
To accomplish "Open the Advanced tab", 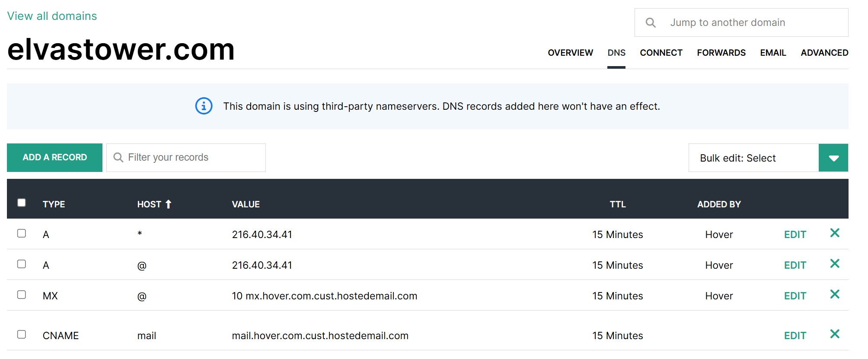I will 824,53.
